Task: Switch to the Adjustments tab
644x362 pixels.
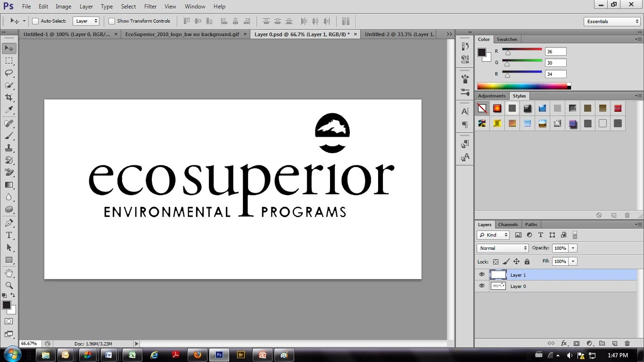Action: click(492, 96)
